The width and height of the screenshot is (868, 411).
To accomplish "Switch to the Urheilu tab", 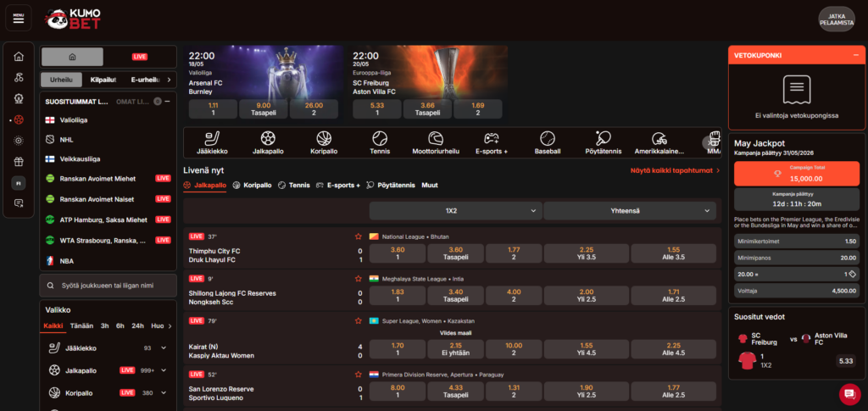I will 61,80.
